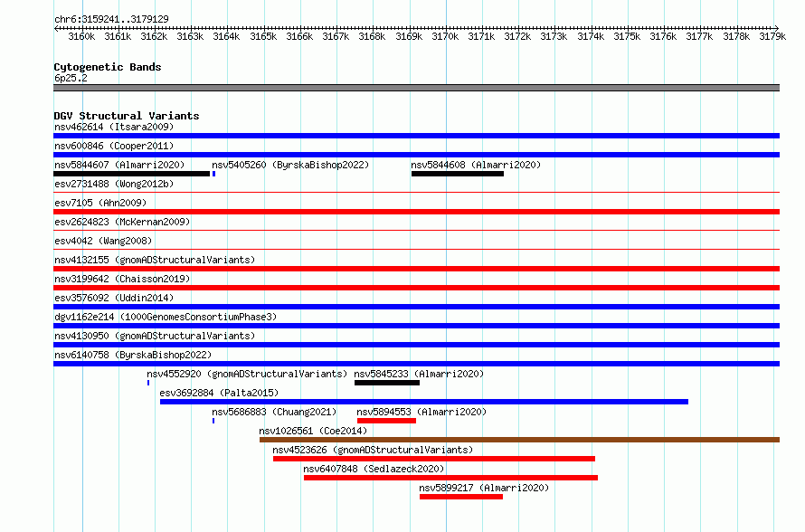Open the nsv5894553 (Almarri2020) label
Image resolution: width=805 pixels, height=532 pixels.
[x=421, y=412]
